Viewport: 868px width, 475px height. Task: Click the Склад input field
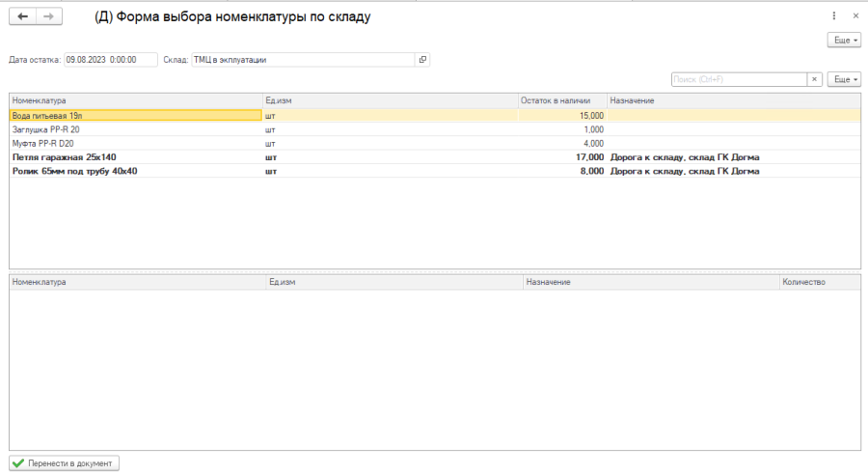tap(302, 60)
